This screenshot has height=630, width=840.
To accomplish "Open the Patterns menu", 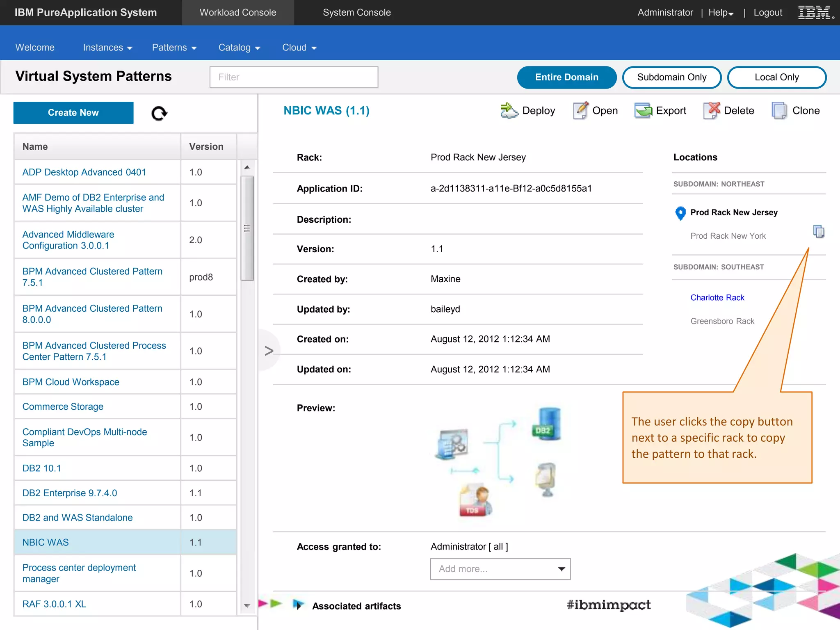I will tap(174, 48).
